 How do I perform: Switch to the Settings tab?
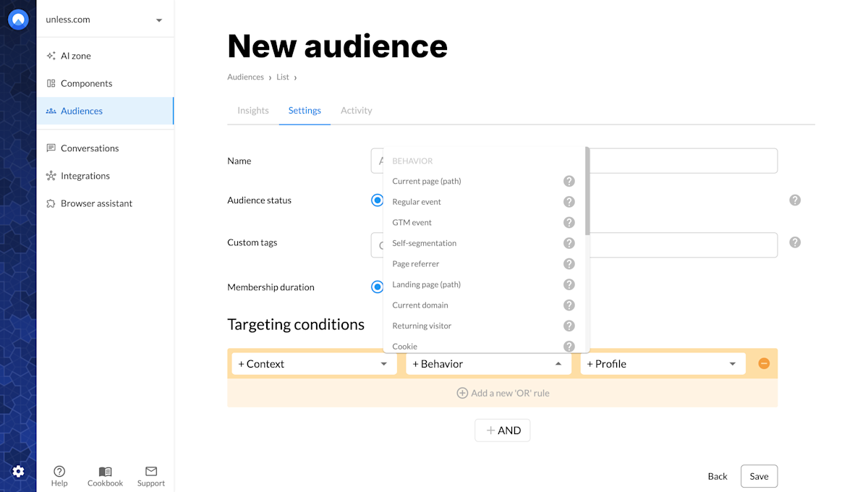305,111
